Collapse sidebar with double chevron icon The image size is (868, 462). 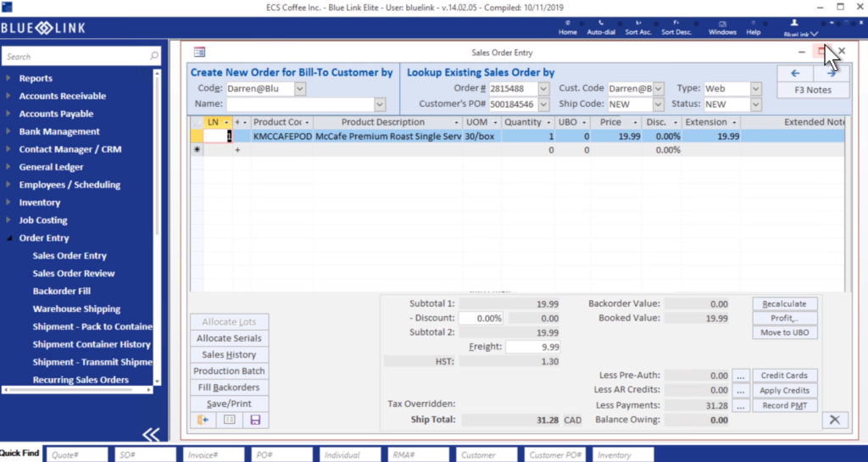(x=150, y=435)
